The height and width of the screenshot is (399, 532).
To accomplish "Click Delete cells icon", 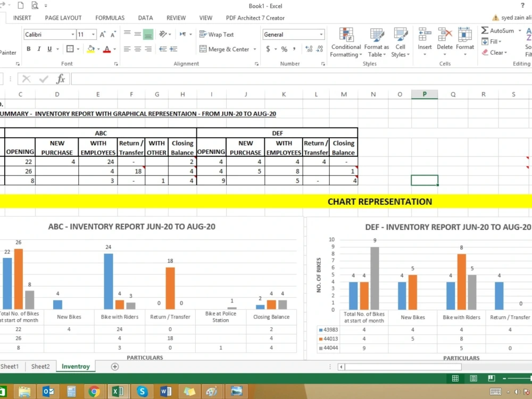I will [445, 35].
